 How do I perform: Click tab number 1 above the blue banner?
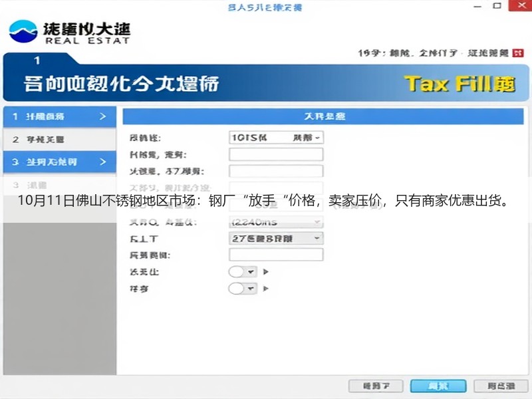(37, 61)
